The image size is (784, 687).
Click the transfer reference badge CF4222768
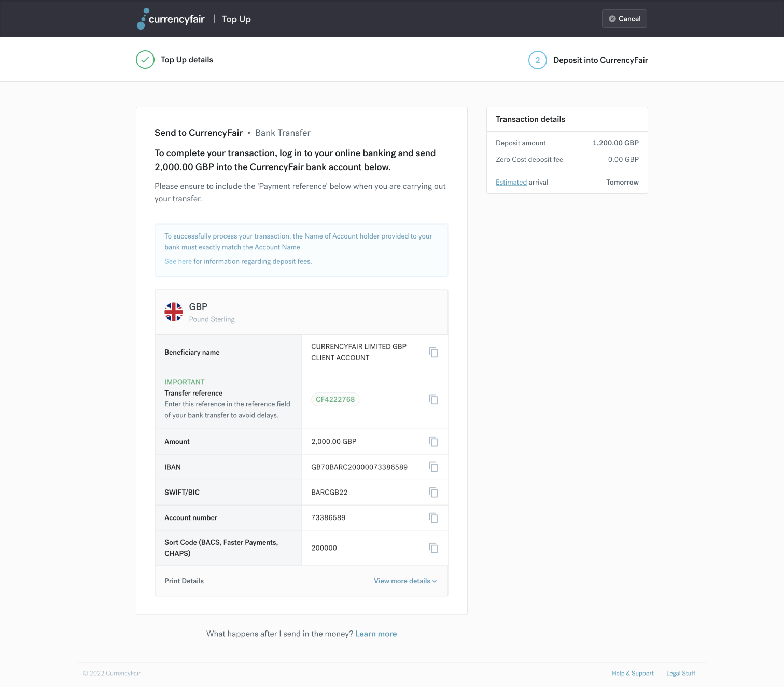(x=335, y=399)
